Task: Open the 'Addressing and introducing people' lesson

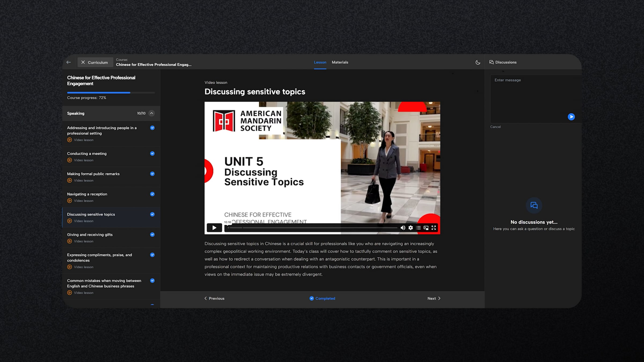Action: point(111,134)
